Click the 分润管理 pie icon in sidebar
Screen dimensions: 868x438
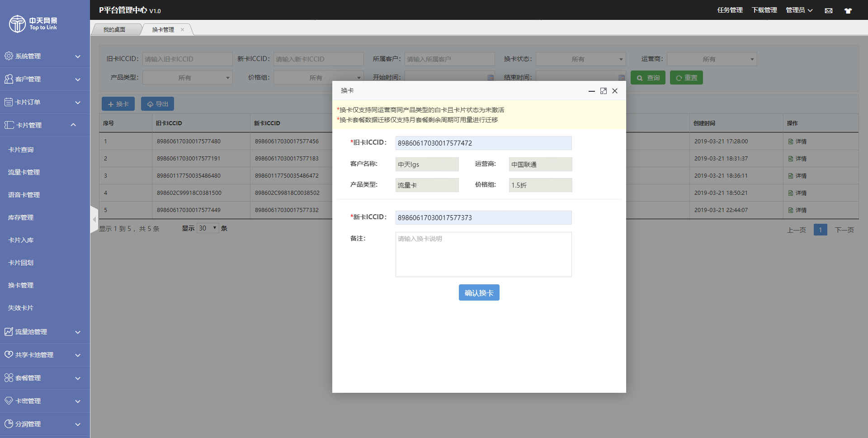(x=9, y=424)
